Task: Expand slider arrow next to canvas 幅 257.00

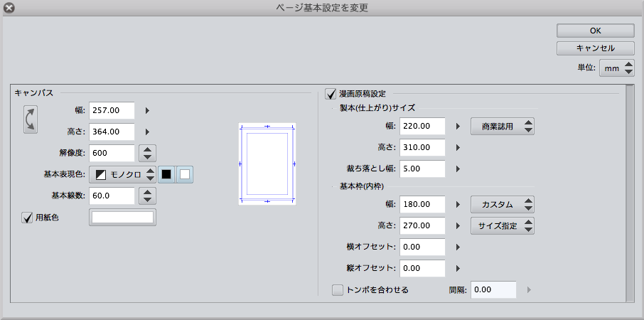Action: [x=147, y=110]
